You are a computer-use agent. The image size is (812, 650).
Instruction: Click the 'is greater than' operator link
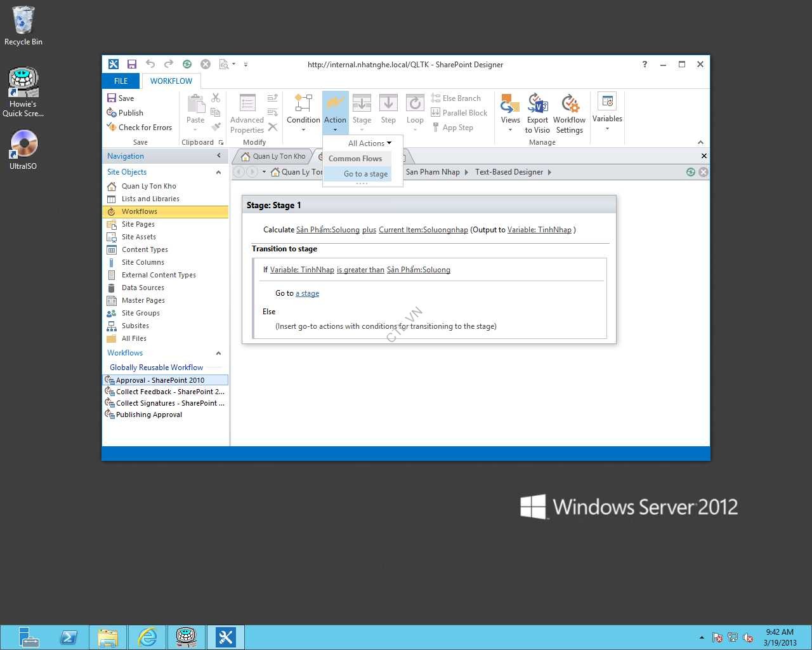pyautogui.click(x=360, y=270)
